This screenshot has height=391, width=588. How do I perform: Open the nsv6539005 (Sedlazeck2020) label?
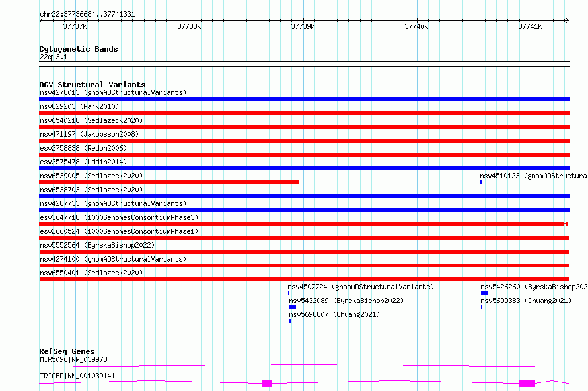click(91, 176)
